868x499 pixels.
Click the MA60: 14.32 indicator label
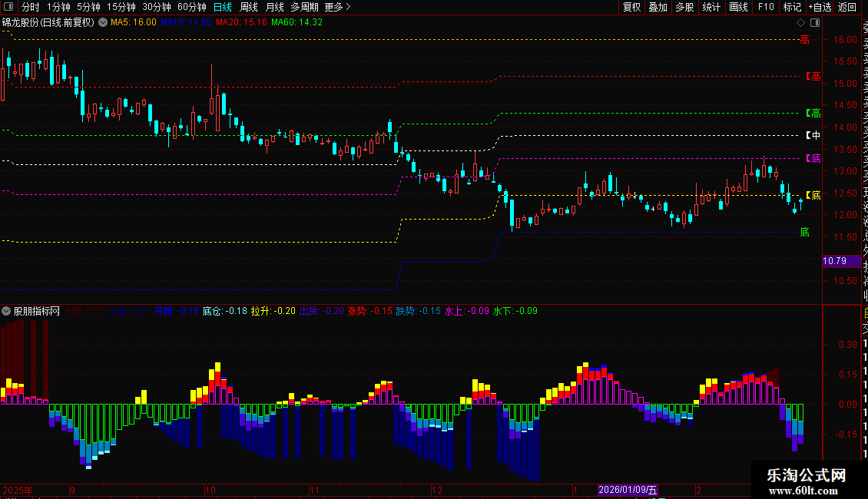point(297,23)
